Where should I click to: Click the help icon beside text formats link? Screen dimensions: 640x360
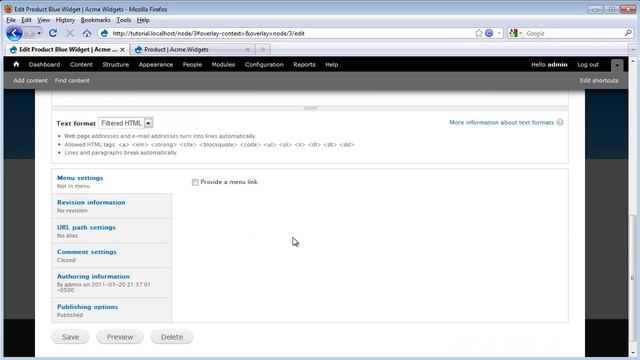[560, 122]
